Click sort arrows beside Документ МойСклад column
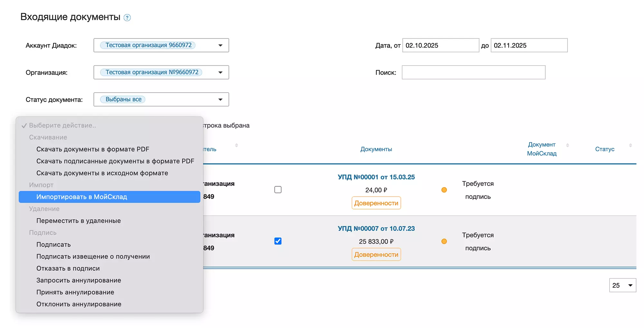Image resolution: width=644 pixels, height=328 pixels. click(x=567, y=145)
